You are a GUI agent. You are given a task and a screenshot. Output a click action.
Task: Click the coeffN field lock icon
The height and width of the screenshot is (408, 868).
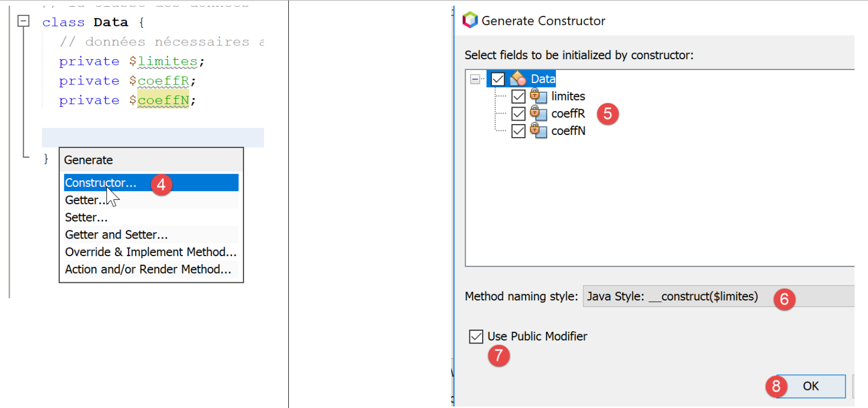coord(538,131)
